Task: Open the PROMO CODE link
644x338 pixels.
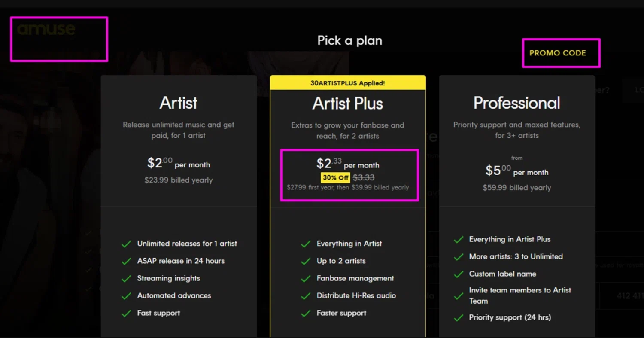Action: tap(557, 53)
